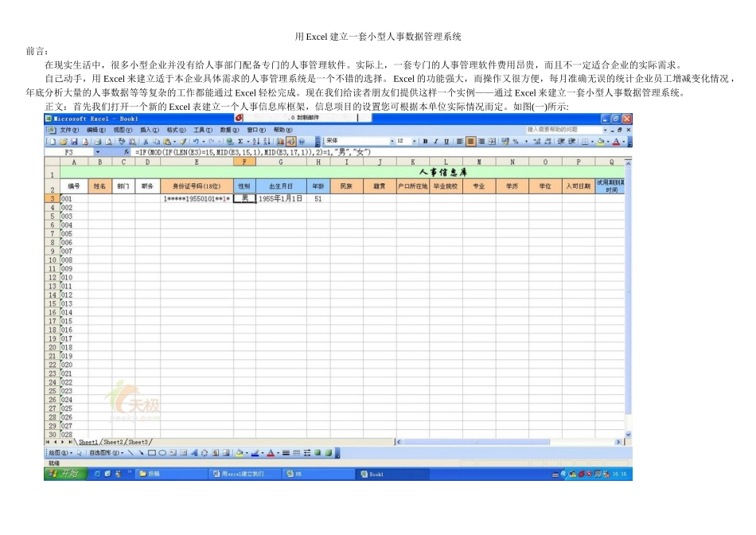Click the Insert WordArt icon in drawing toolbar
Screen dimensions: 756x535
point(194,452)
